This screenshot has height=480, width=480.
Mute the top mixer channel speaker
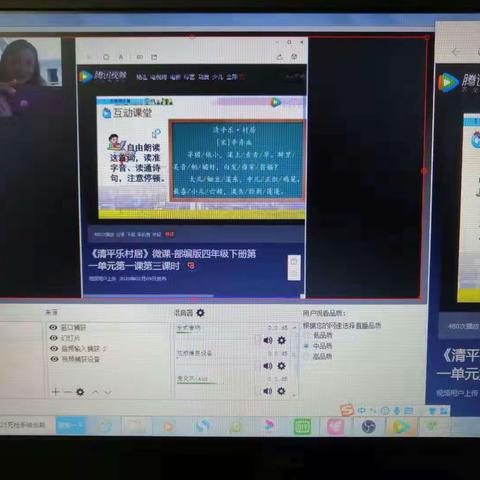(x=268, y=340)
